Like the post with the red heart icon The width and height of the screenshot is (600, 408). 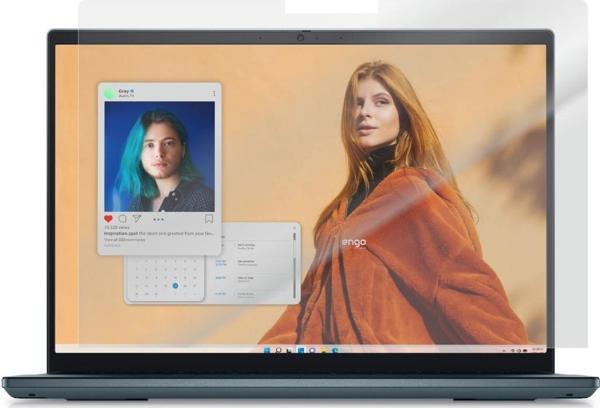(x=108, y=219)
